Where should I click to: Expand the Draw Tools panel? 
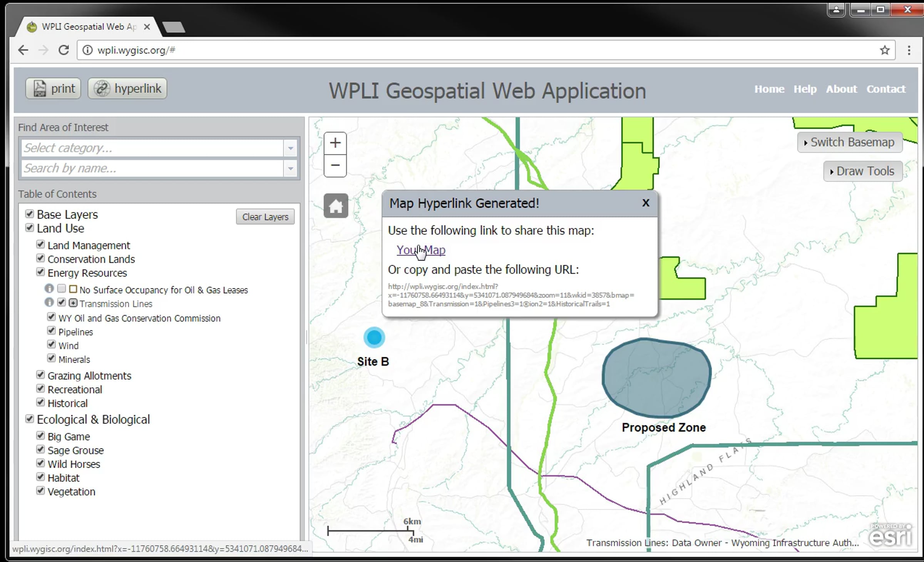coord(862,171)
